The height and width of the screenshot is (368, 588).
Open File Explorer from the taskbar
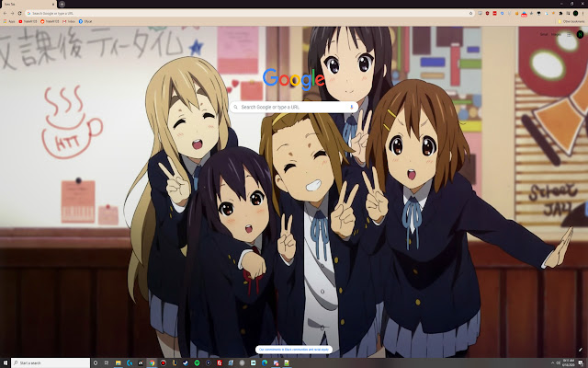pyautogui.click(x=118, y=362)
